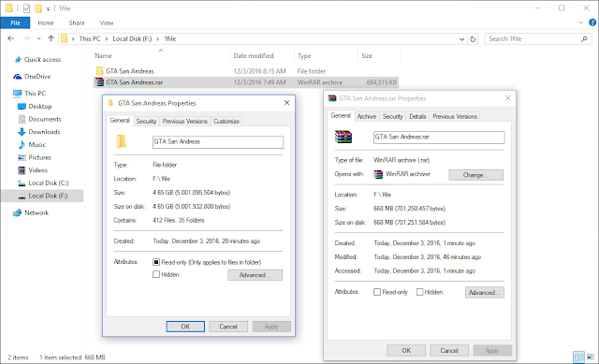The width and height of the screenshot is (599, 364).
Task: Select This PC in navigation pane
Action: tap(35, 94)
